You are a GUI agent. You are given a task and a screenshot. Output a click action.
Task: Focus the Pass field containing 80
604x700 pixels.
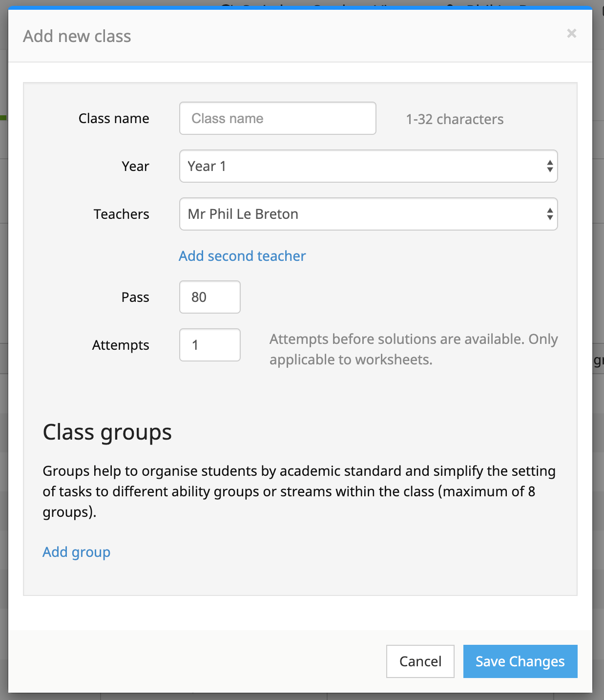209,297
